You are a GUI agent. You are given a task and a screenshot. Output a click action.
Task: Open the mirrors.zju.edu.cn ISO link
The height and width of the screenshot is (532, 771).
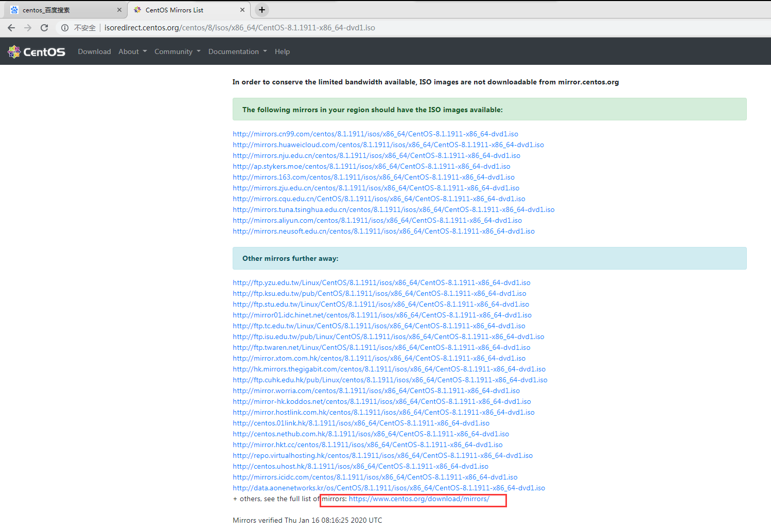376,188
